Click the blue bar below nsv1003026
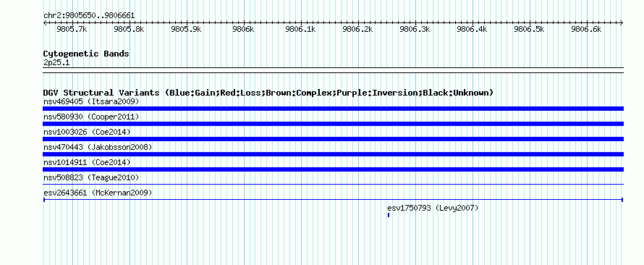Screen dimensions: 644x265 [x=334, y=139]
